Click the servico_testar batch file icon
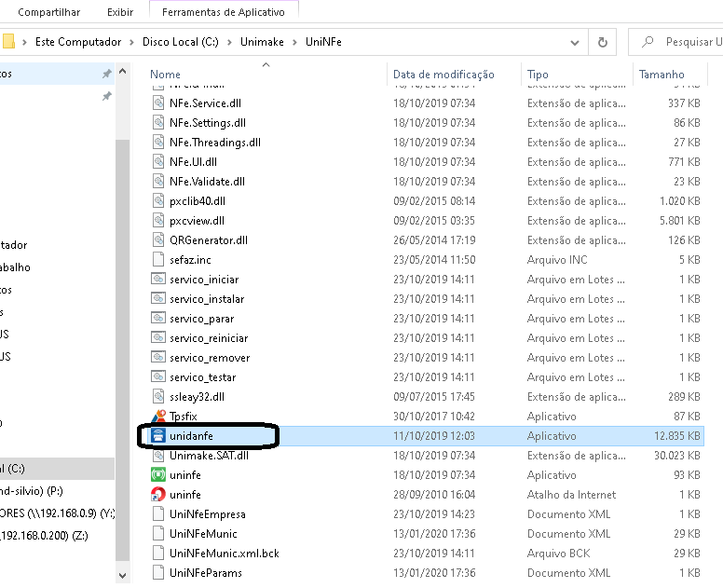Screen dimensions: 723x588 point(158,376)
